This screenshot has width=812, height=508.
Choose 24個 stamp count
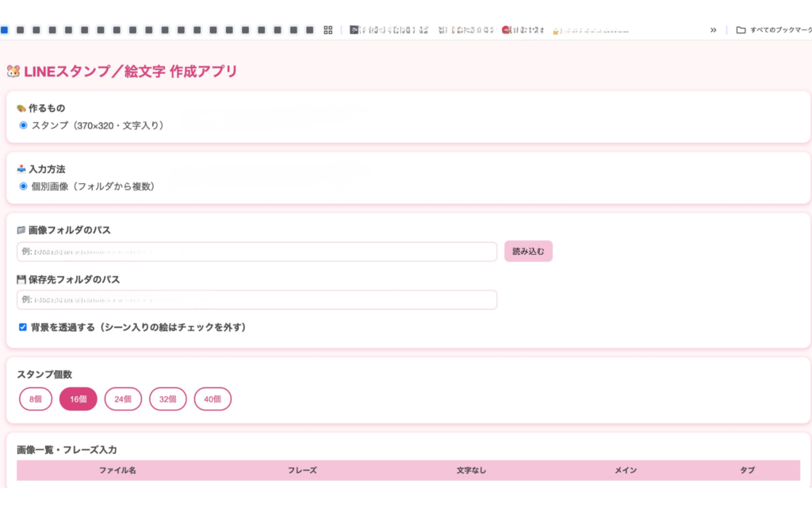pos(123,399)
